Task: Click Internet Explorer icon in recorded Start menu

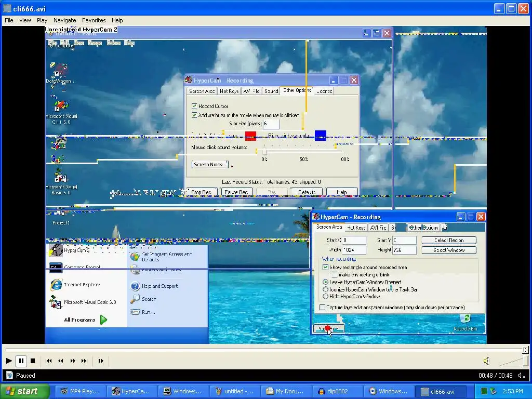Action: point(56,285)
